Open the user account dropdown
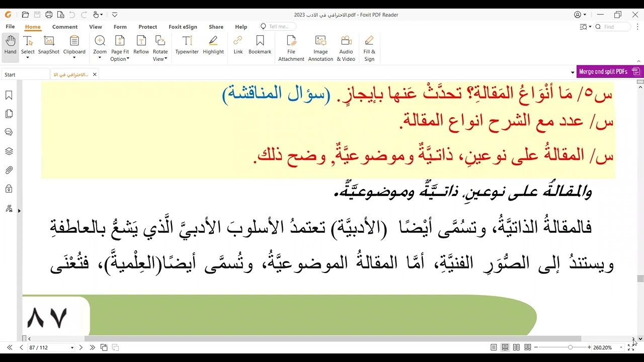This screenshot has width=644, height=362. click(x=585, y=15)
